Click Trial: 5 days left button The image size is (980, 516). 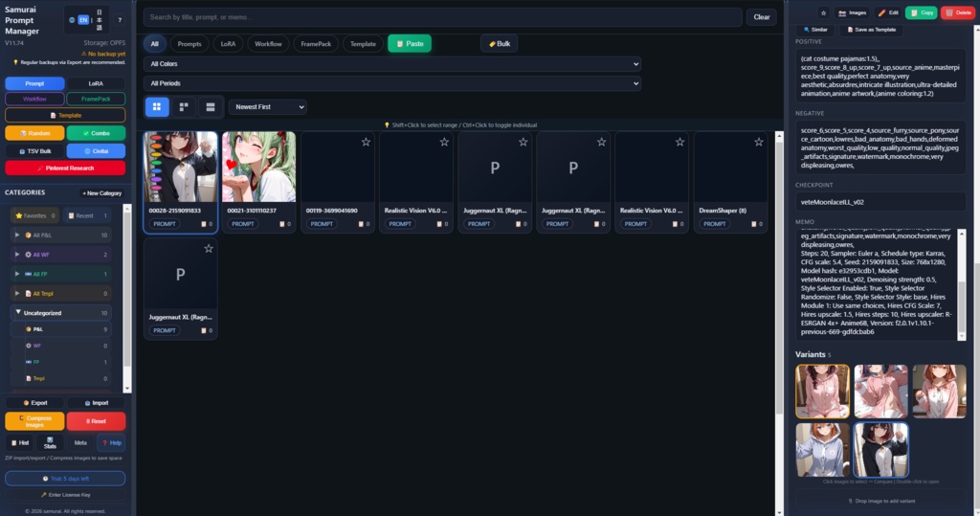65,479
